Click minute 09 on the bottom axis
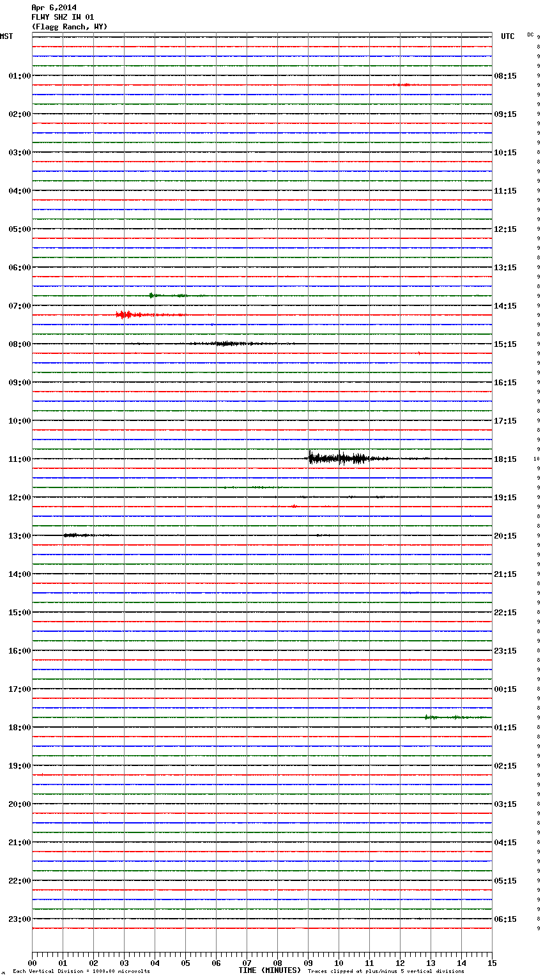 click(308, 963)
